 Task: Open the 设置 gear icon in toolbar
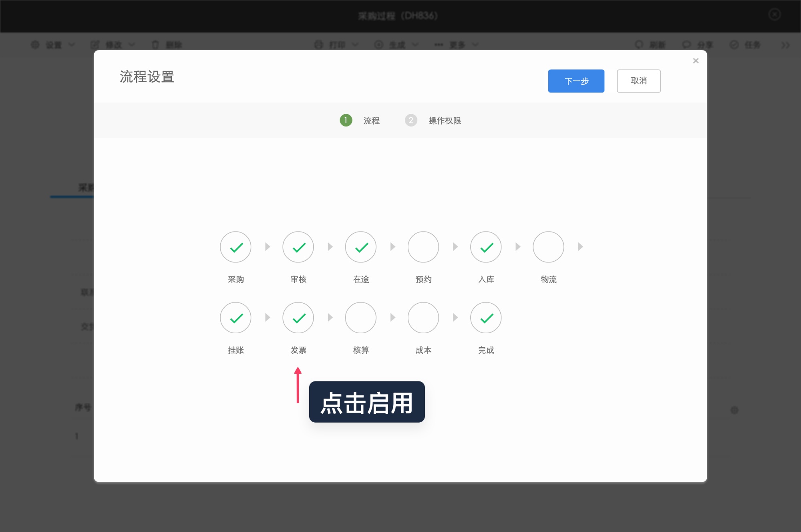[35, 45]
